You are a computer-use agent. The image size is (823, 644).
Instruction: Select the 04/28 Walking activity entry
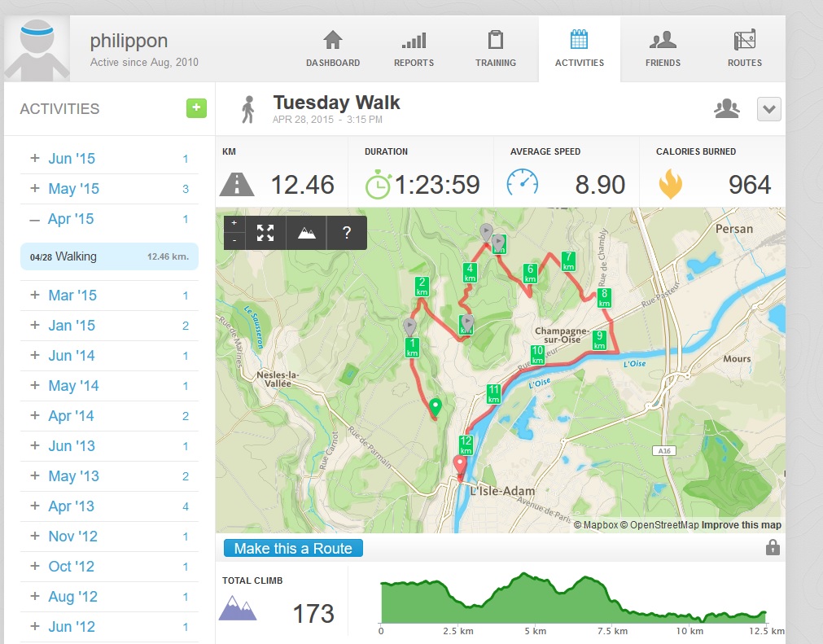pyautogui.click(x=109, y=256)
